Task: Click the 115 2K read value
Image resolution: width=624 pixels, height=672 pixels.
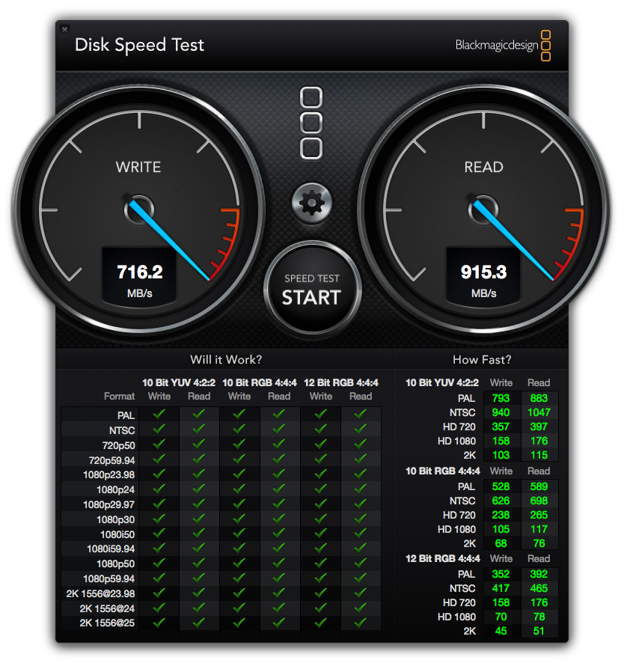Action: coord(539,455)
